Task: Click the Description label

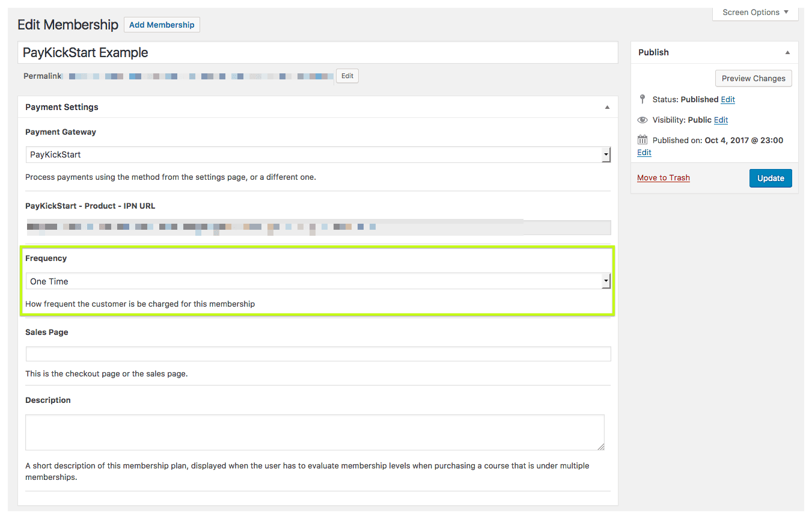Action: (x=48, y=400)
